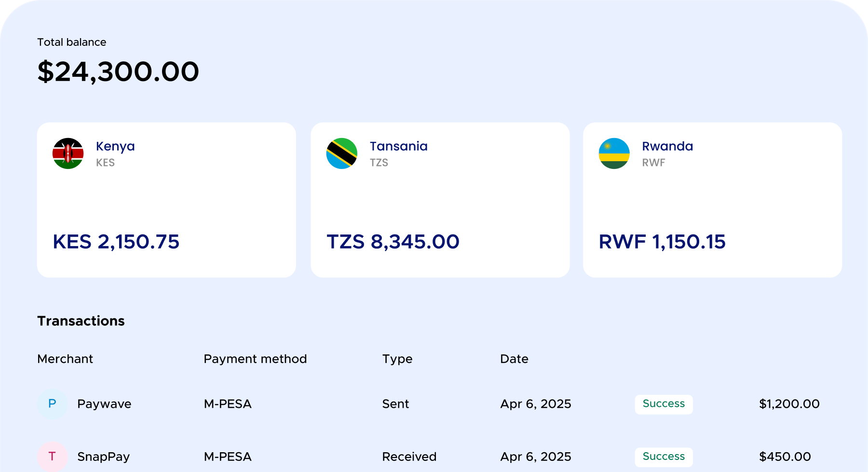The image size is (868, 472).
Task: Open the Paywave transaction row
Action: 434,403
